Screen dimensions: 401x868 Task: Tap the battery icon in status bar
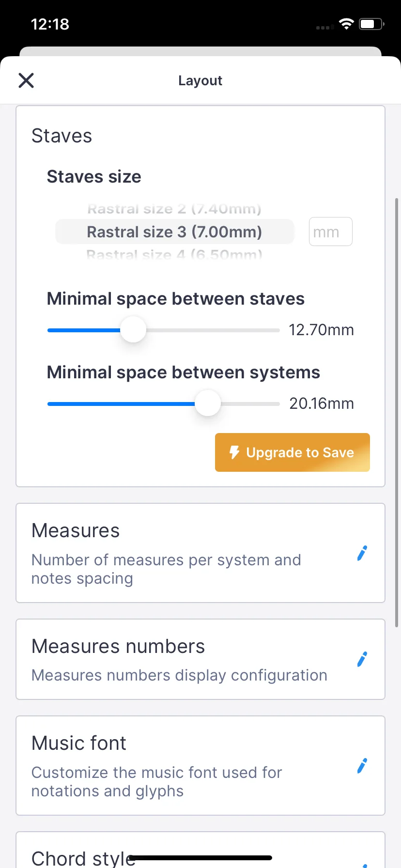[371, 24]
